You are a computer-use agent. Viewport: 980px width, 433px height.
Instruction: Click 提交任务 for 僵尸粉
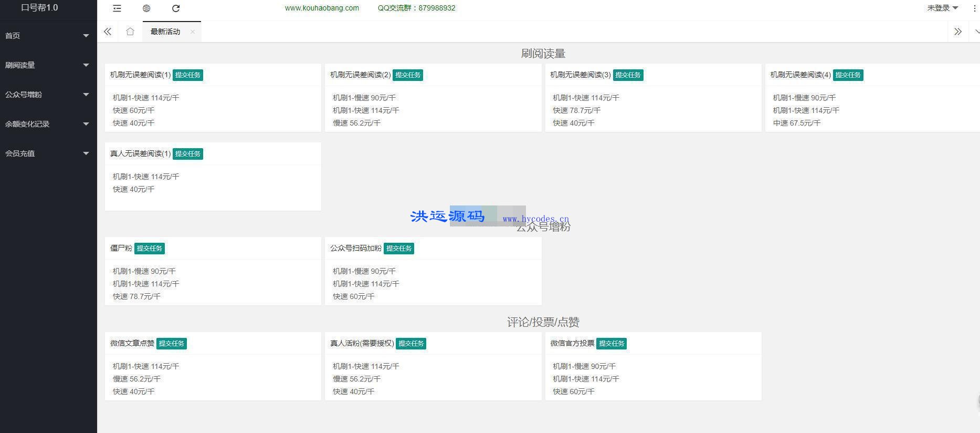(x=150, y=249)
